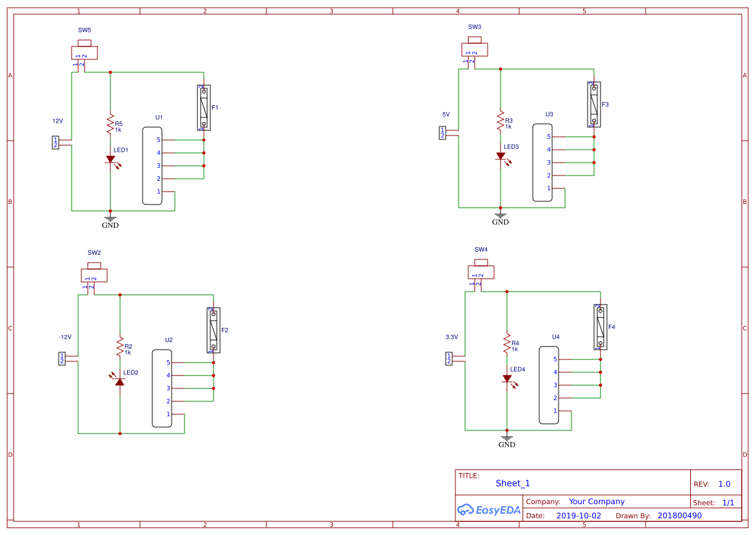Screen dimensions: 756x535
Task: Select the SW4 switch symbol
Action: pos(481,271)
